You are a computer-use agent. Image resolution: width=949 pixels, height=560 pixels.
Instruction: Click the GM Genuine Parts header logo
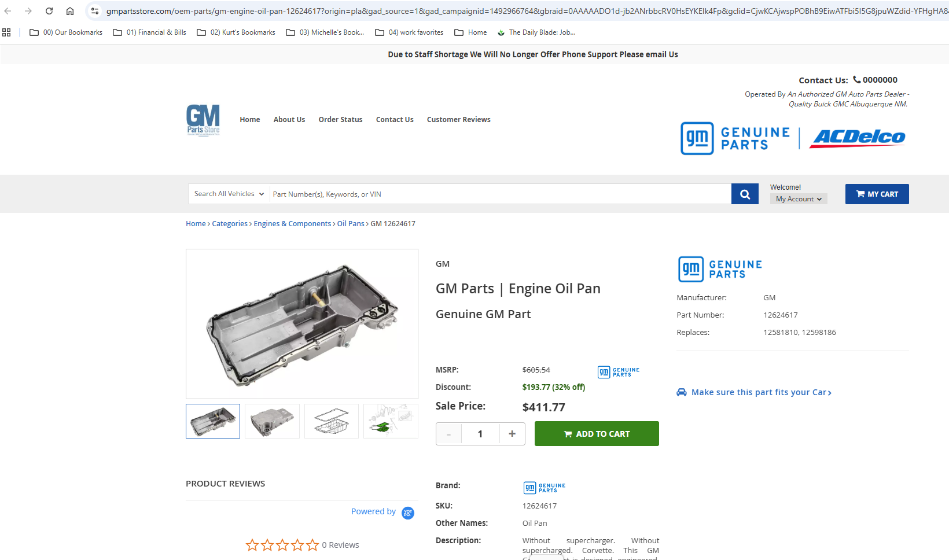click(x=735, y=138)
